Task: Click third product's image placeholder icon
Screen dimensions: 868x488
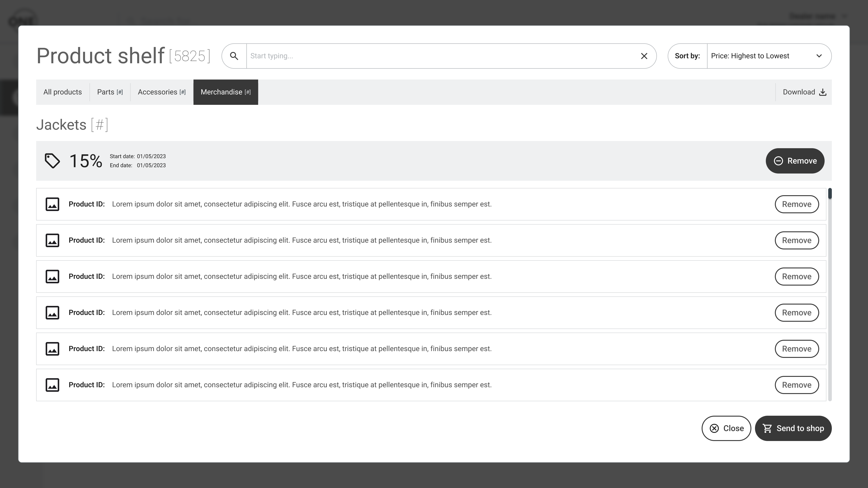Action: pyautogui.click(x=52, y=277)
